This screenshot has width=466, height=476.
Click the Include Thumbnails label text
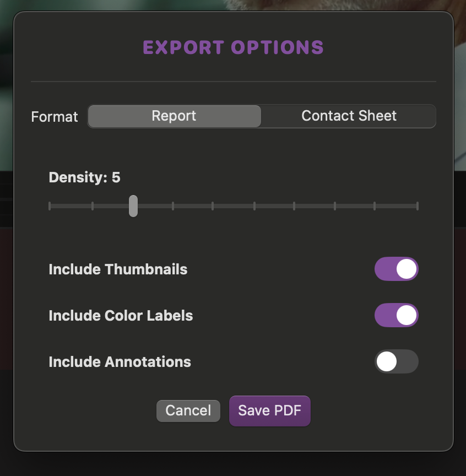[118, 269]
